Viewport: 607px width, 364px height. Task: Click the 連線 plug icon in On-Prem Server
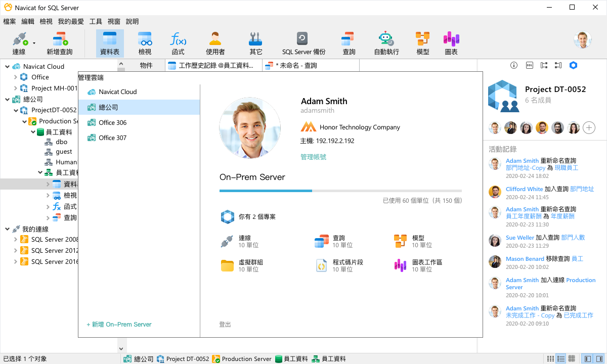(226, 241)
